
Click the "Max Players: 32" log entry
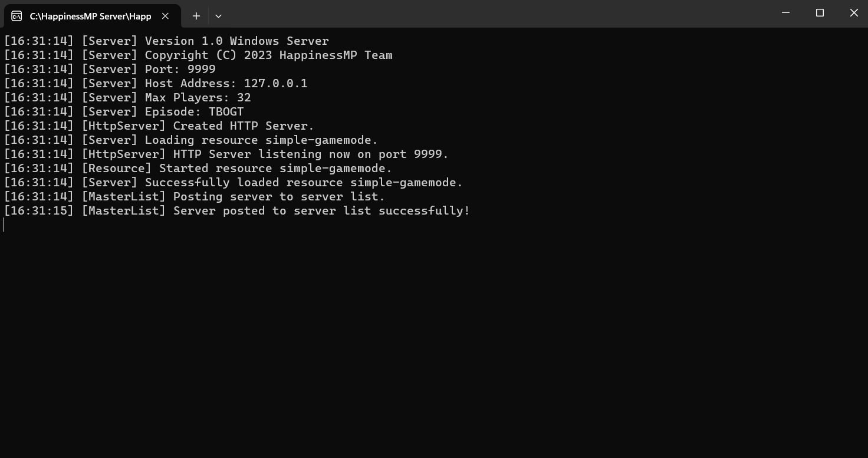click(198, 97)
